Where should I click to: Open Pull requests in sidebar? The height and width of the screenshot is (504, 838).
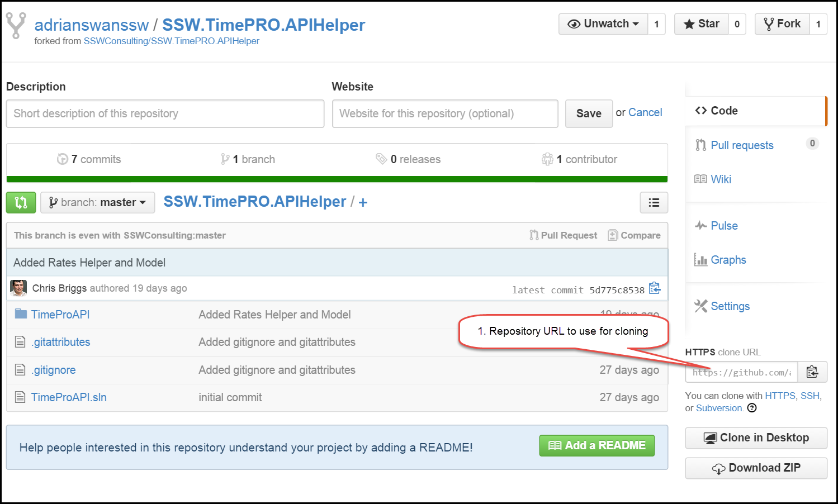(742, 145)
